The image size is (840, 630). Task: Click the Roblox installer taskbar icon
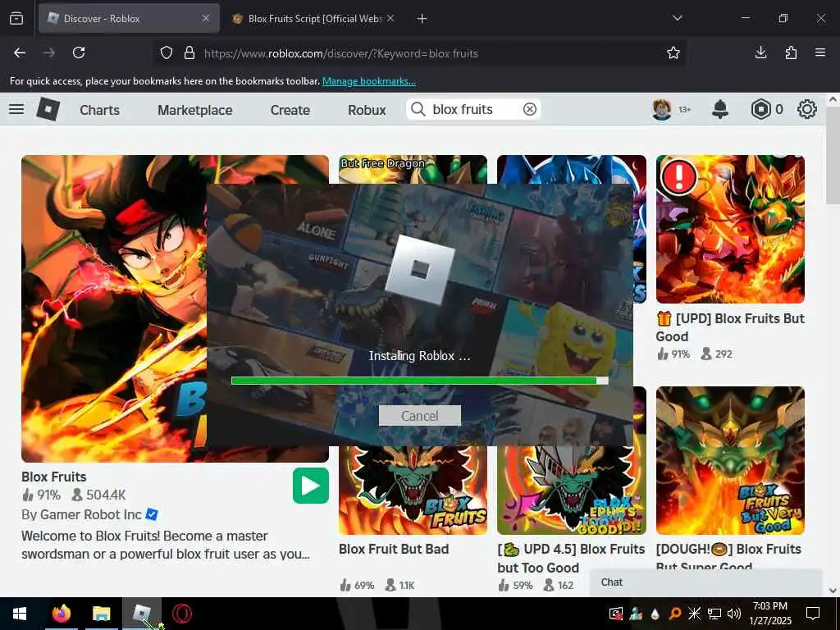pyautogui.click(x=141, y=613)
